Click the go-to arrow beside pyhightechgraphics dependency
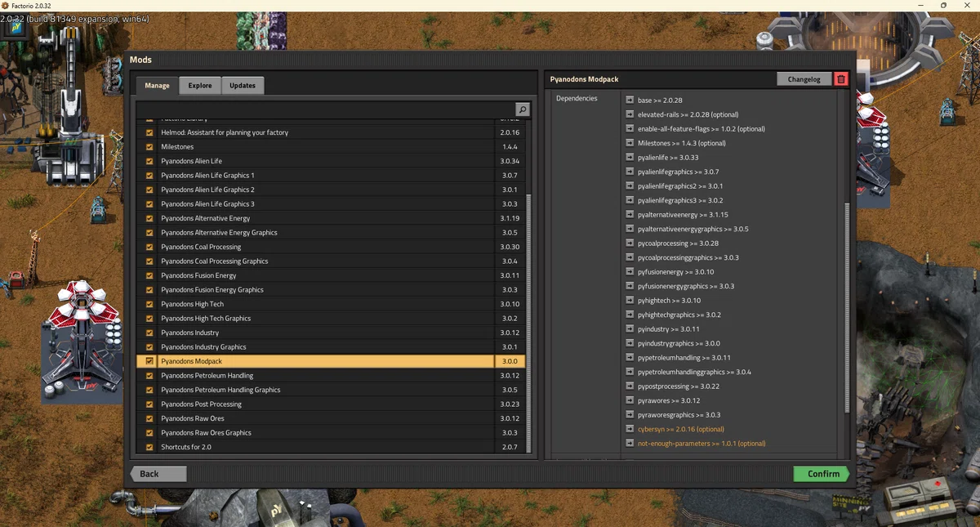The width and height of the screenshot is (980, 527). pyautogui.click(x=630, y=315)
